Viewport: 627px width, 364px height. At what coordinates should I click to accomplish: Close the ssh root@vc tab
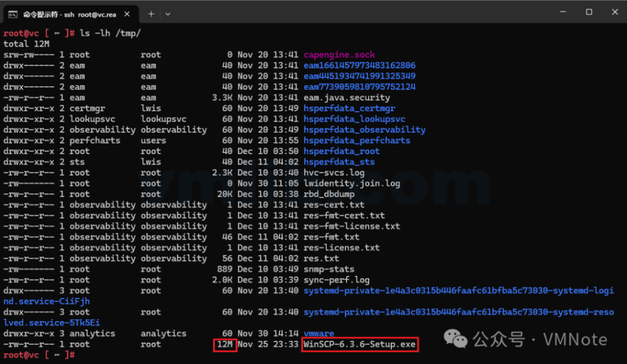pos(127,14)
